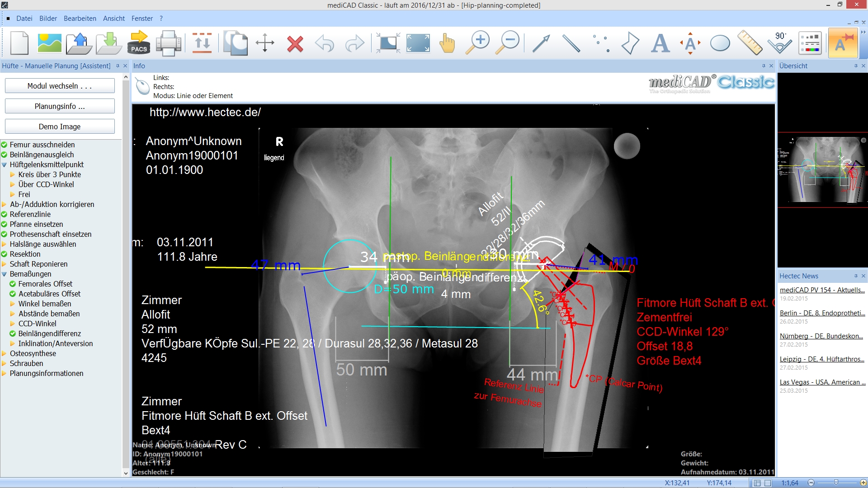The image size is (868, 488).
Task: Expand the Halslänge auswählen step
Action: 5,244
